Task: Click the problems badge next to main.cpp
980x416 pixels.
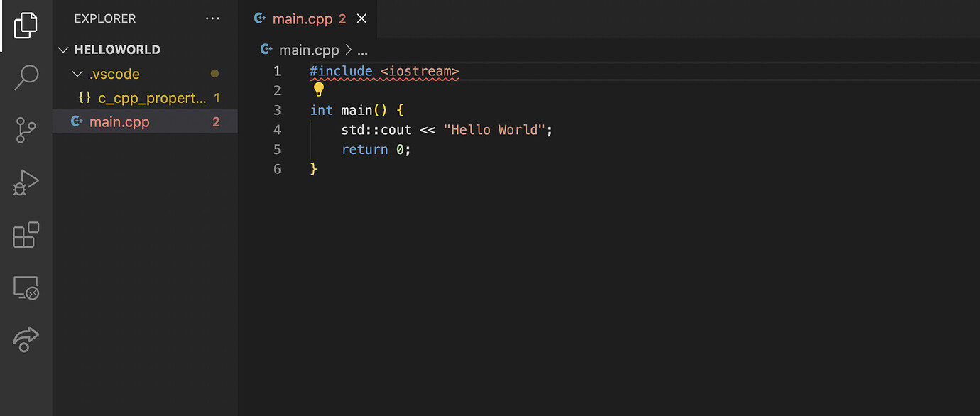Action: [x=215, y=121]
